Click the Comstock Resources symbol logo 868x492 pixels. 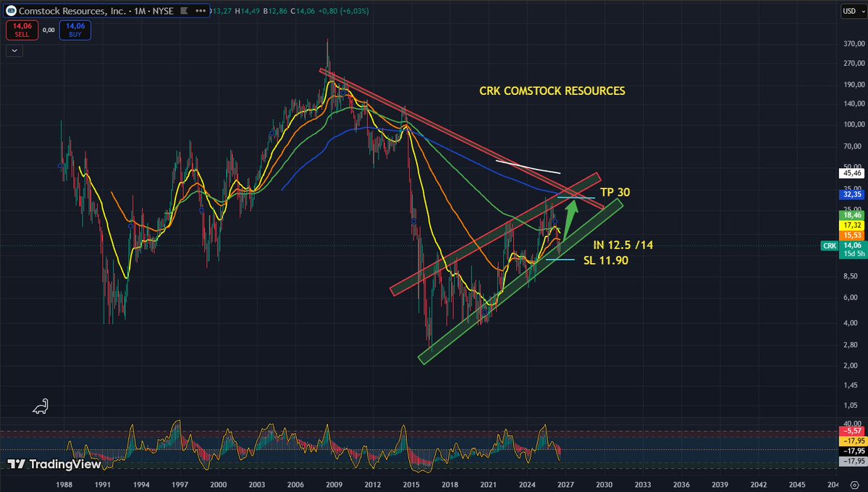(x=11, y=11)
